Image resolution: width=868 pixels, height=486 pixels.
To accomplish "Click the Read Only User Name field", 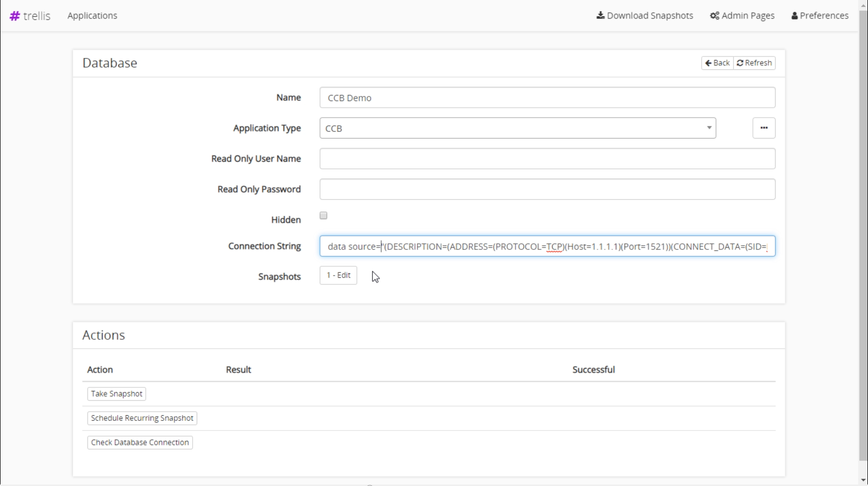I will click(548, 159).
